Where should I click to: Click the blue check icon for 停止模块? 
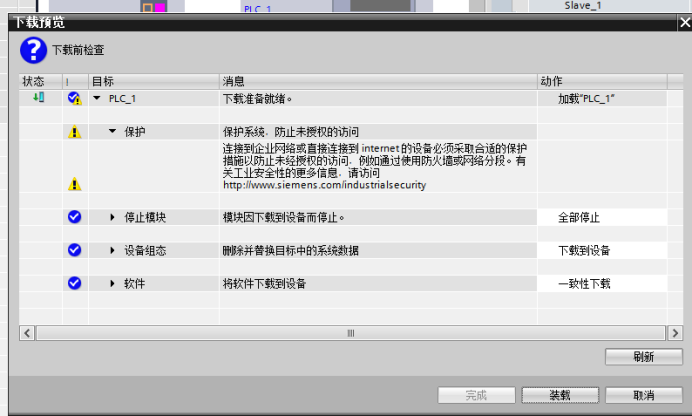tap(75, 217)
